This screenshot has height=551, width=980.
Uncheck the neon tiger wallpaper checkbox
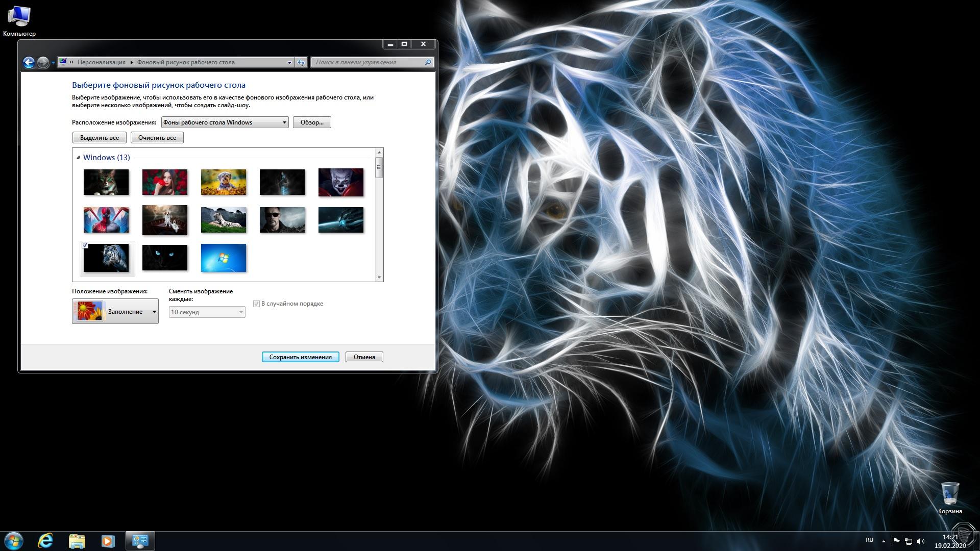(85, 245)
